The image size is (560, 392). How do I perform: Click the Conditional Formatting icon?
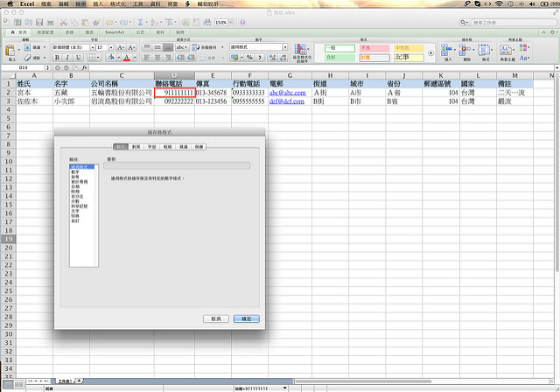(301, 49)
